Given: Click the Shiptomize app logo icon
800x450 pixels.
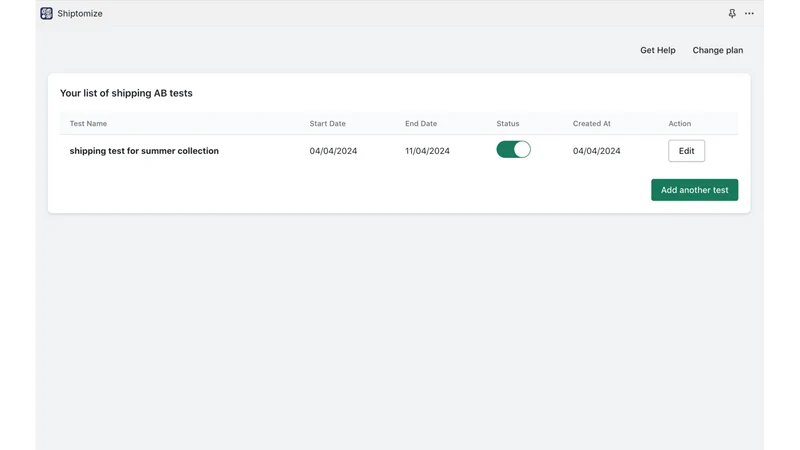Looking at the screenshot, I should [46, 13].
